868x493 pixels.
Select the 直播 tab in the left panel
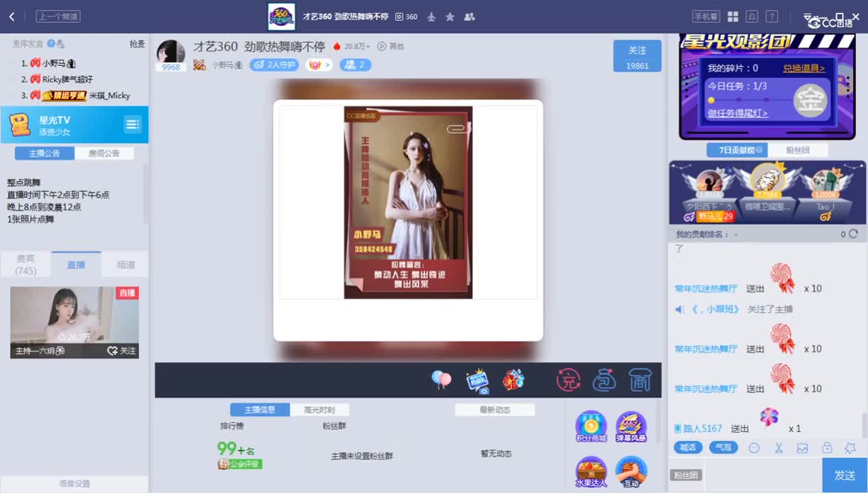point(75,265)
